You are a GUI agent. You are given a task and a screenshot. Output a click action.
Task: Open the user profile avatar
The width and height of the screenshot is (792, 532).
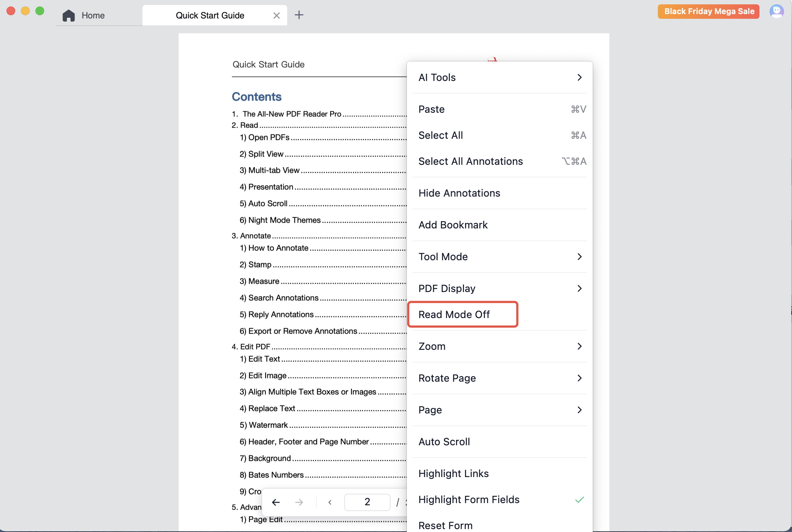tap(776, 12)
